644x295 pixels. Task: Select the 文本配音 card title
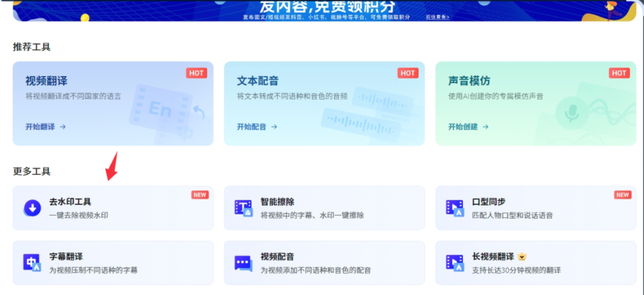258,81
